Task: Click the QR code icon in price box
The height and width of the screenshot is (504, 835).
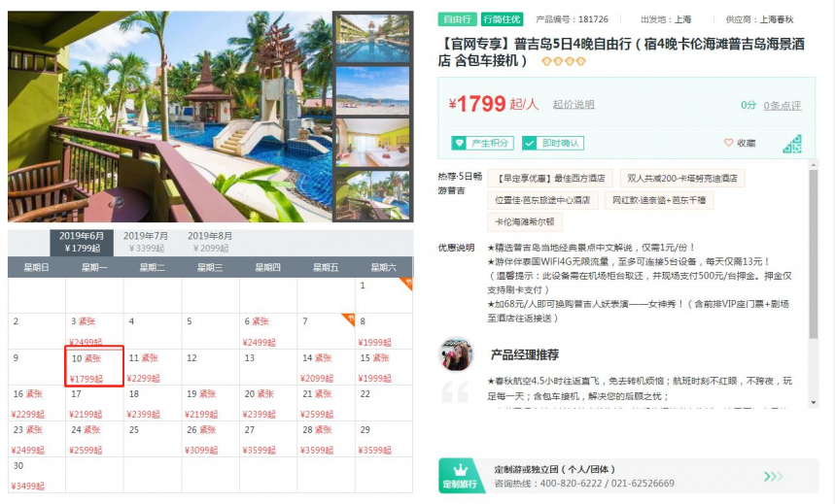Action: click(792, 145)
